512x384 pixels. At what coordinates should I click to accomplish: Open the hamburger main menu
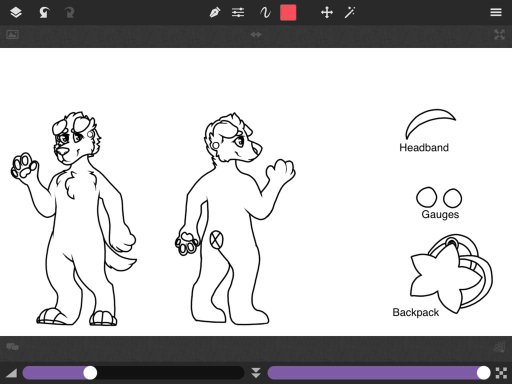(x=496, y=13)
